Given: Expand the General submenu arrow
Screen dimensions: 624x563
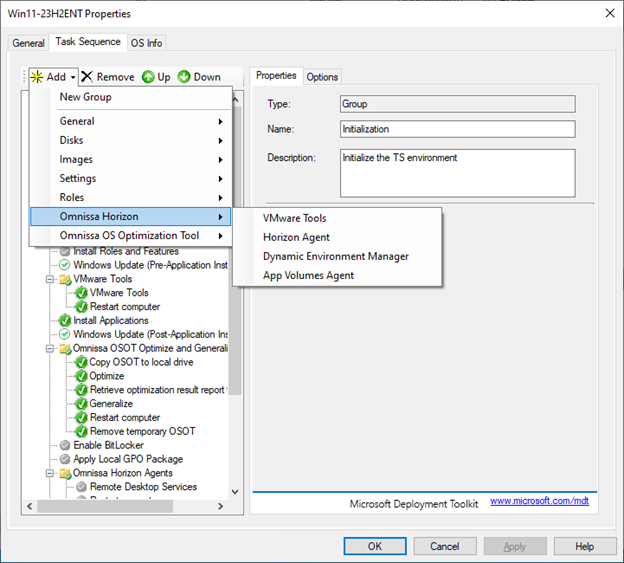Looking at the screenshot, I should [x=220, y=121].
